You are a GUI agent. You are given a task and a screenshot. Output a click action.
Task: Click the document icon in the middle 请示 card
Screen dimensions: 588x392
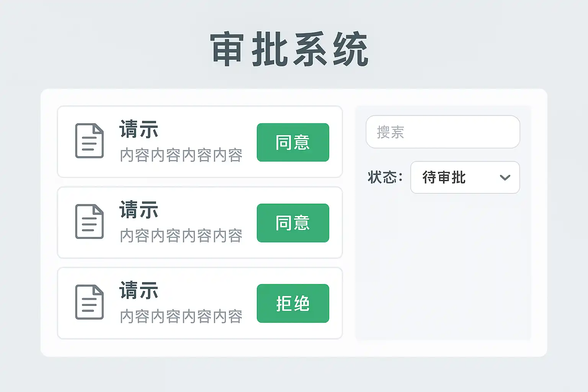click(x=89, y=222)
